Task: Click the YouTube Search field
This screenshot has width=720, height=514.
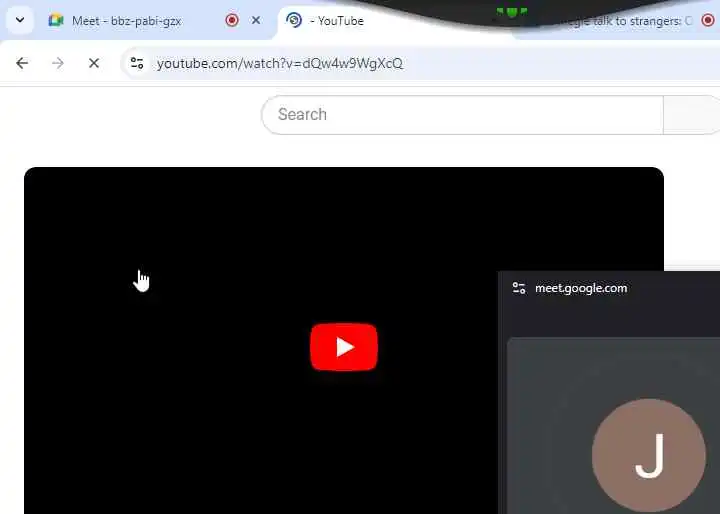Action: point(462,115)
